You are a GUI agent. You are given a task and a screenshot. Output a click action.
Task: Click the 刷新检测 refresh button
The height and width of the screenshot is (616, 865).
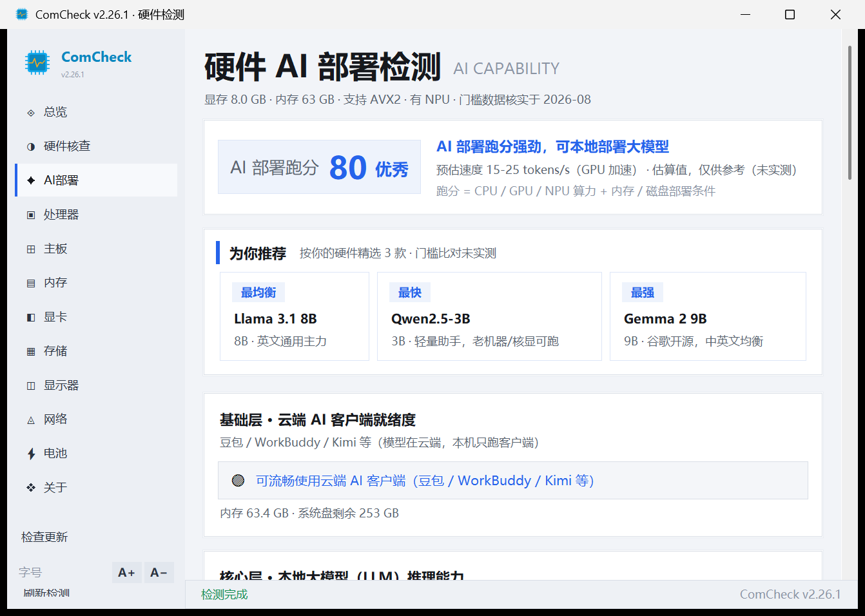[46, 593]
